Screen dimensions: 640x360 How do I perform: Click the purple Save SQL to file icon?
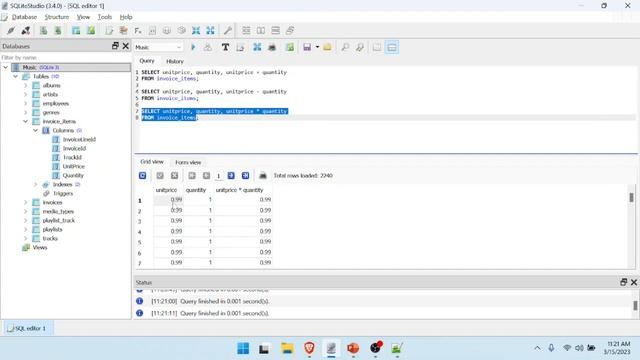307,47
